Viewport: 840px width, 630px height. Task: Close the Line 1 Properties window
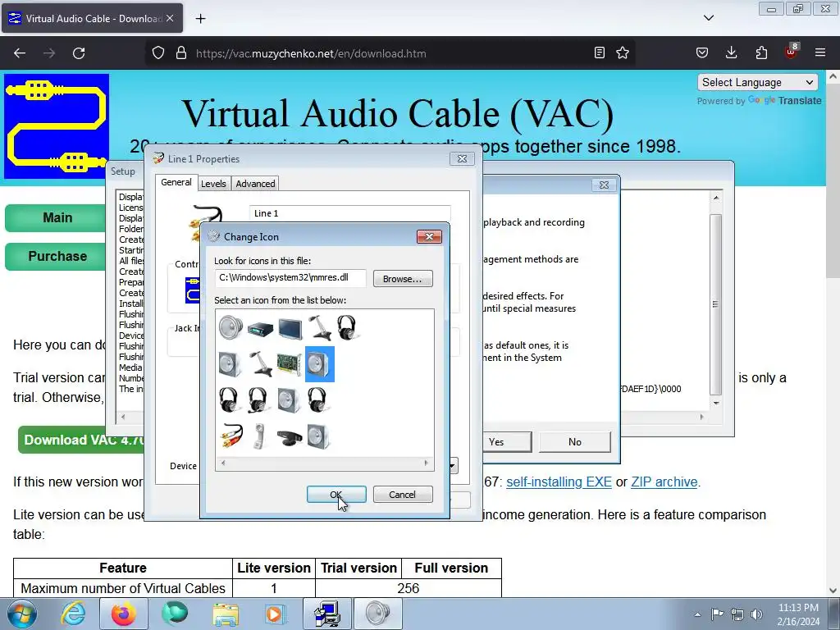[x=462, y=158]
